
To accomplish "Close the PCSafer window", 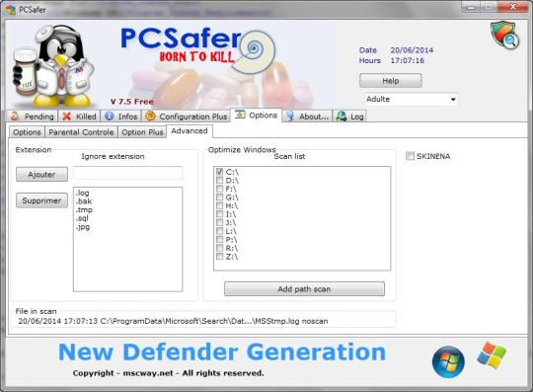I will [x=513, y=7].
